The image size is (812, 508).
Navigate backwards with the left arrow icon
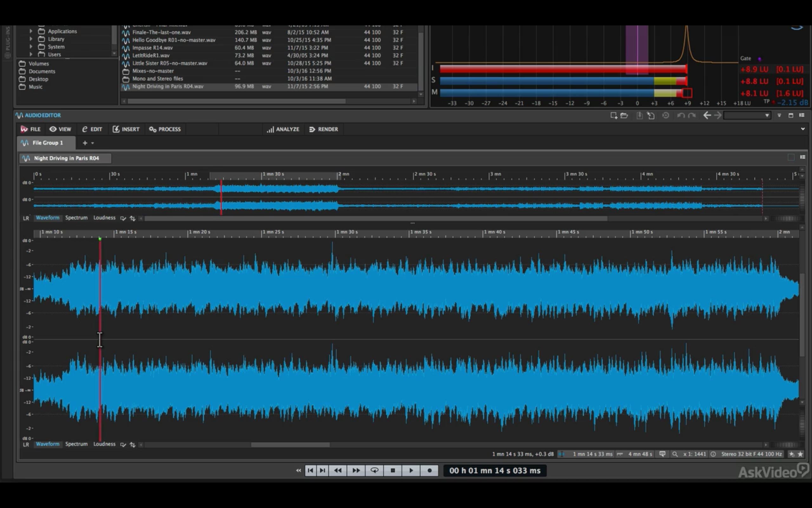pyautogui.click(x=707, y=116)
